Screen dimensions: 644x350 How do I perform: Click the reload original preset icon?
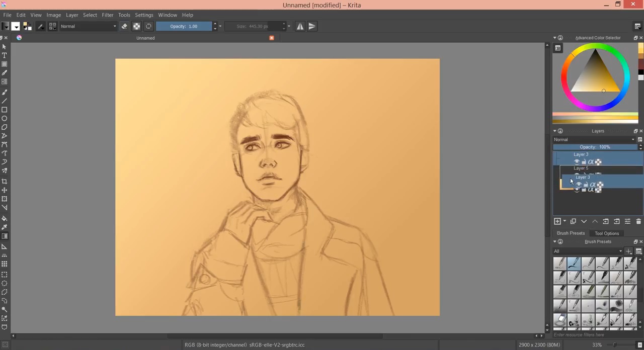point(148,26)
